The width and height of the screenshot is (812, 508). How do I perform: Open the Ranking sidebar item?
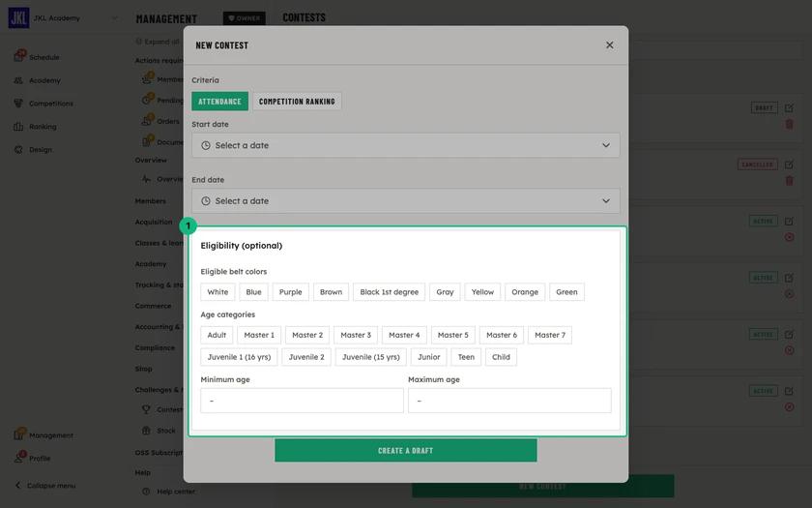pyautogui.click(x=43, y=127)
